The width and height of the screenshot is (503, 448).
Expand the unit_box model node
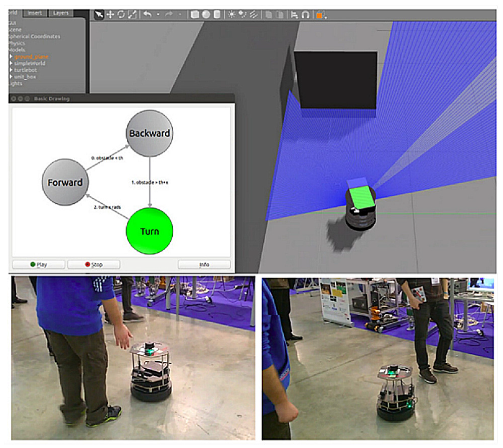[x=11, y=76]
